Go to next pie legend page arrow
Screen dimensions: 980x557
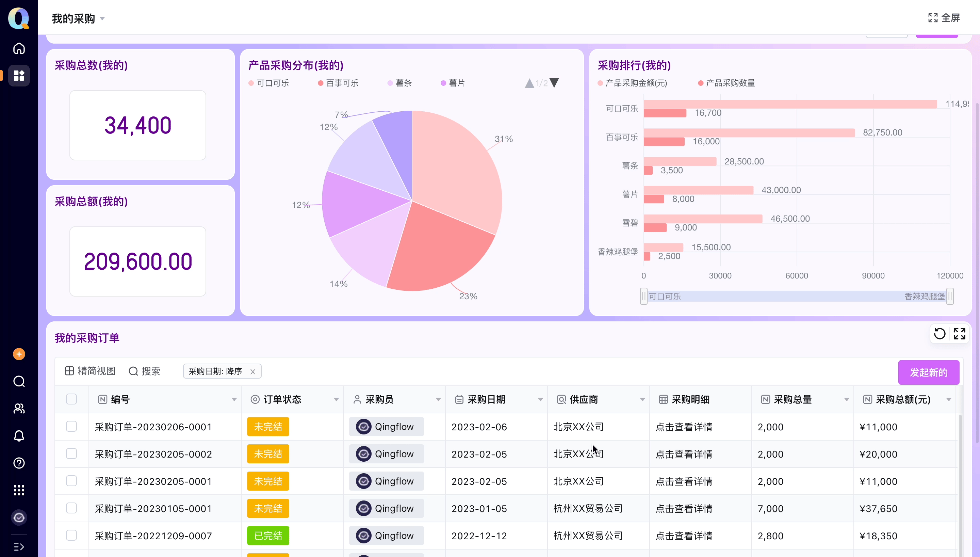click(554, 83)
